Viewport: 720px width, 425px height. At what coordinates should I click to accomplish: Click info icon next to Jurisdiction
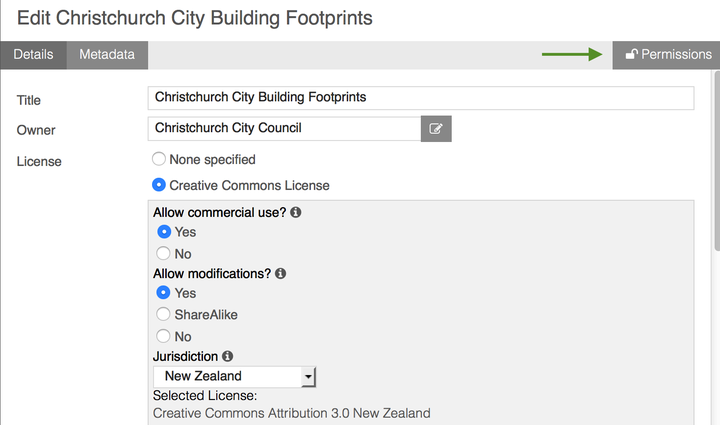[x=227, y=356]
